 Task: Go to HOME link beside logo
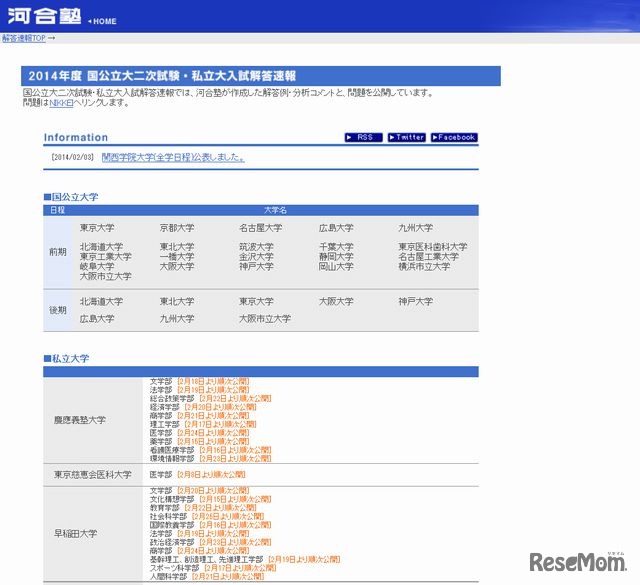click(x=102, y=21)
